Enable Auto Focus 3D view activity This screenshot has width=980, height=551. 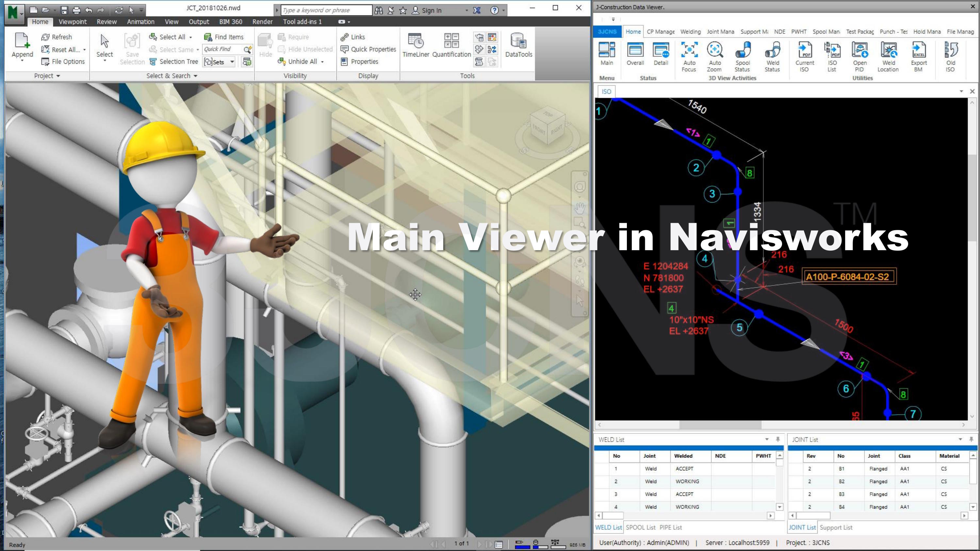[689, 57]
